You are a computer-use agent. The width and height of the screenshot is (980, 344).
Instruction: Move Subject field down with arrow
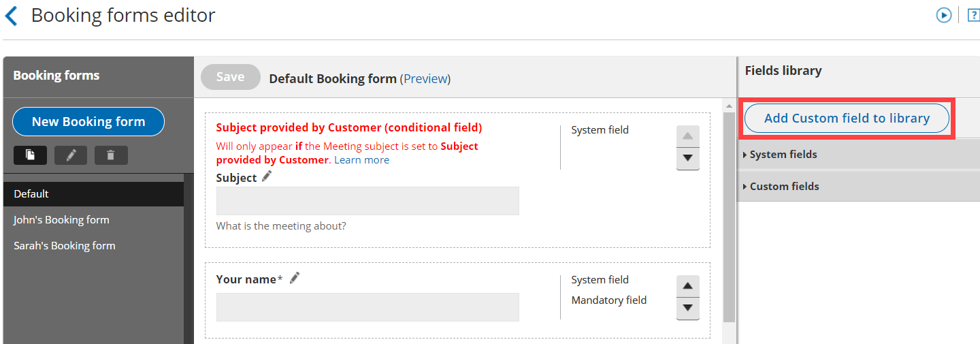pos(687,158)
